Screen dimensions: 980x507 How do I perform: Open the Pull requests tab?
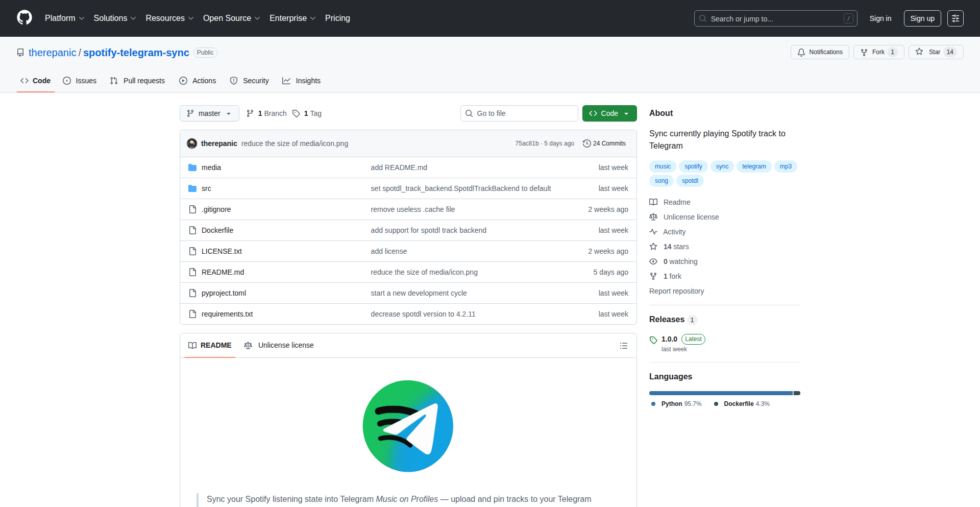coord(137,81)
